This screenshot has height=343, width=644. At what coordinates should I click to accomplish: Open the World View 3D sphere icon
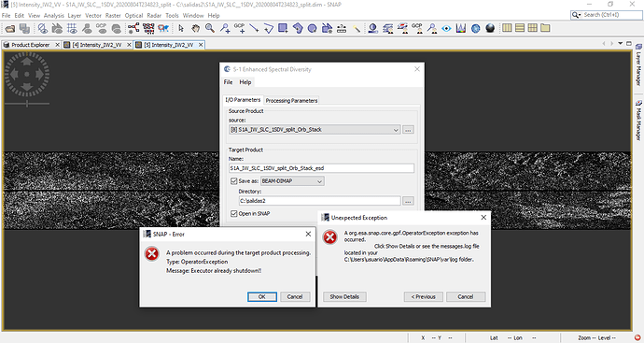490,28
